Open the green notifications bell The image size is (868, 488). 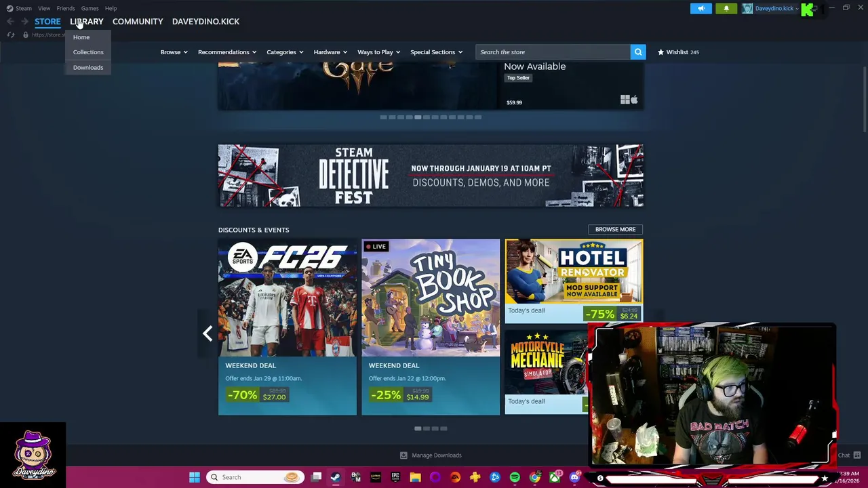pyautogui.click(x=726, y=8)
